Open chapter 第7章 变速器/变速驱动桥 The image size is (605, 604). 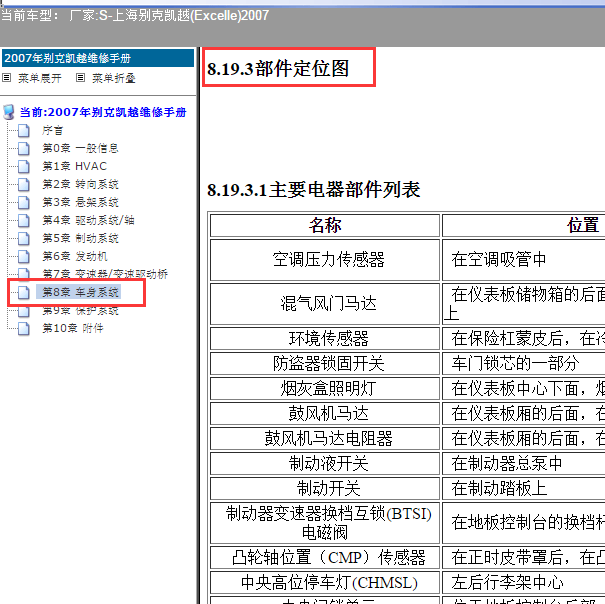click(x=105, y=274)
